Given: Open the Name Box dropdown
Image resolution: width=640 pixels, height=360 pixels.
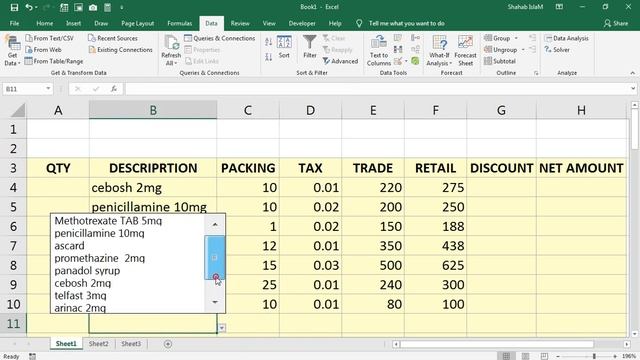Looking at the screenshot, I should click(48, 89).
